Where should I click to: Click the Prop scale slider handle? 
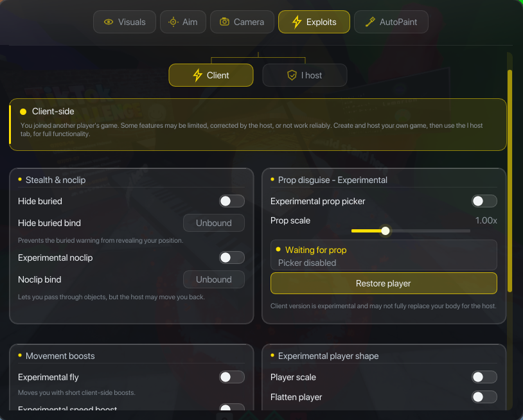[x=386, y=231]
